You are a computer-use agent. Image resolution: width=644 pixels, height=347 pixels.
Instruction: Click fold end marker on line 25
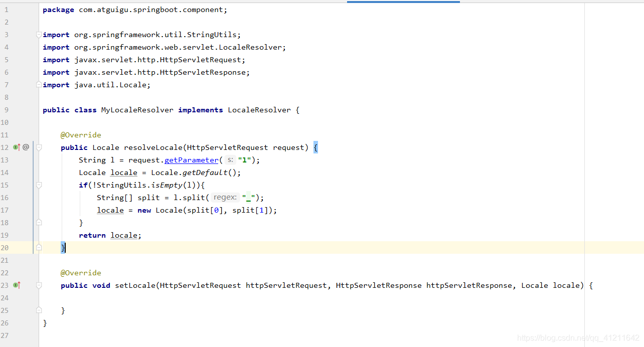(x=39, y=310)
